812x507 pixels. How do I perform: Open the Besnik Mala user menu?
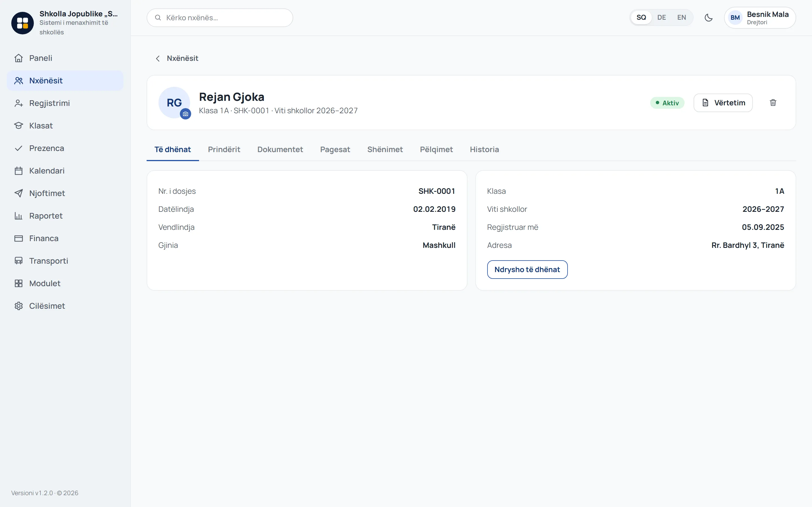[x=760, y=18]
